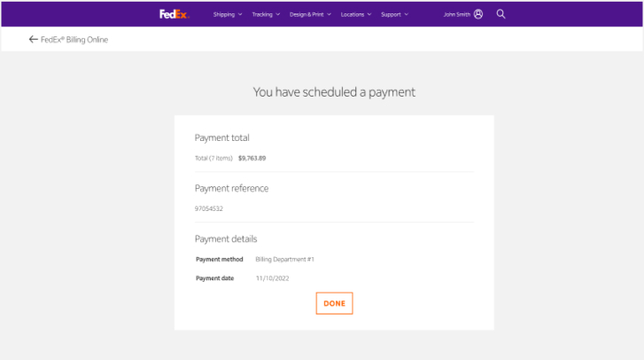644x360 pixels.
Task: Click the back arrow icon
Action: click(x=33, y=40)
